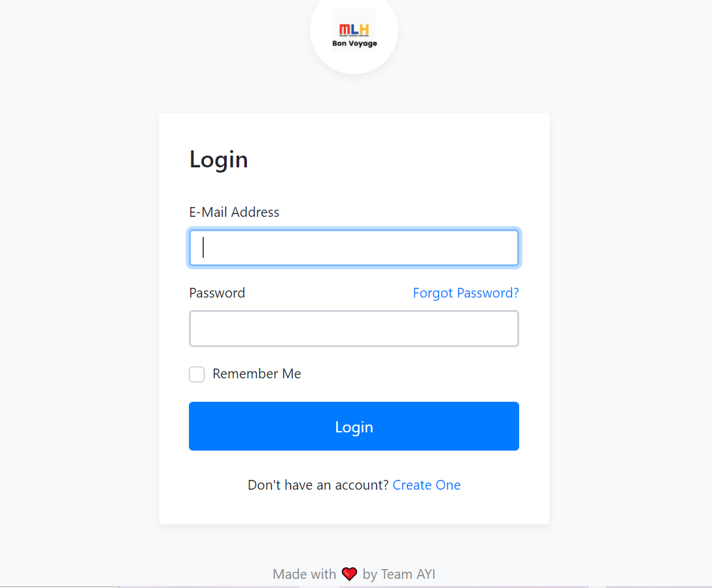Click the Password field label

coord(217,293)
